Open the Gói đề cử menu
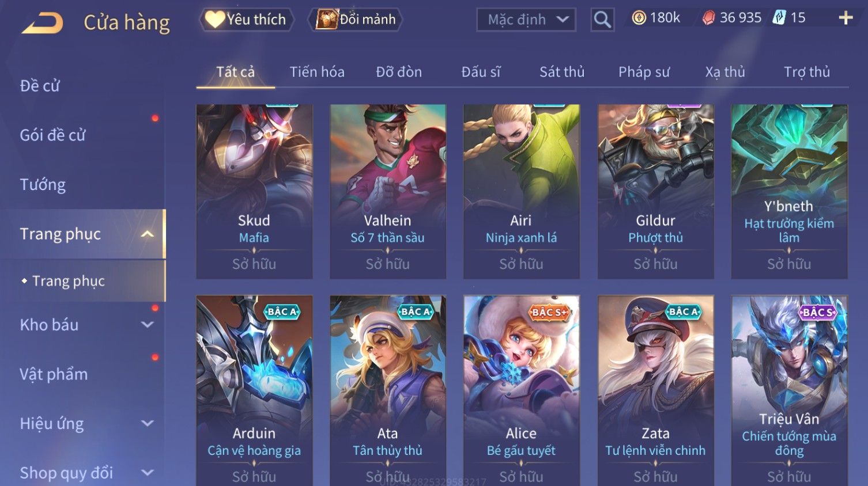 coord(52,135)
